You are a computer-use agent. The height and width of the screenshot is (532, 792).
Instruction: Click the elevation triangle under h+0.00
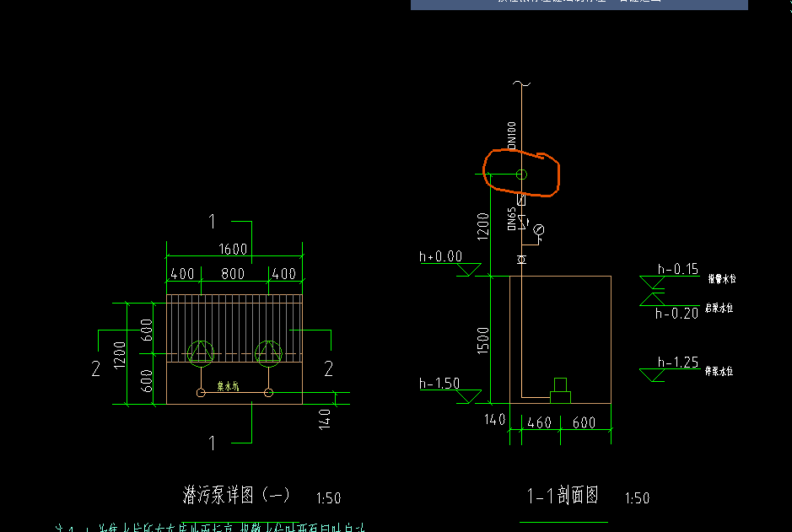point(468,270)
